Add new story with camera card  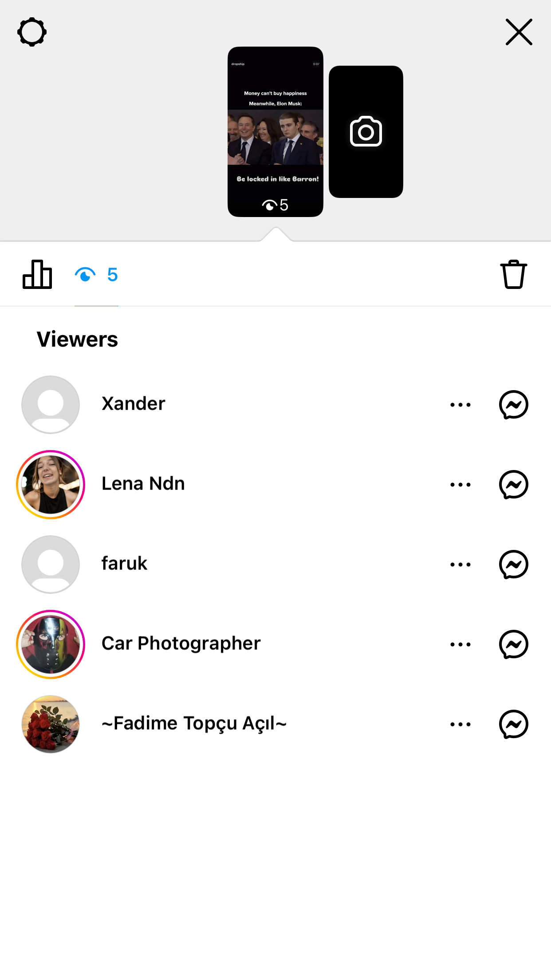[366, 132]
